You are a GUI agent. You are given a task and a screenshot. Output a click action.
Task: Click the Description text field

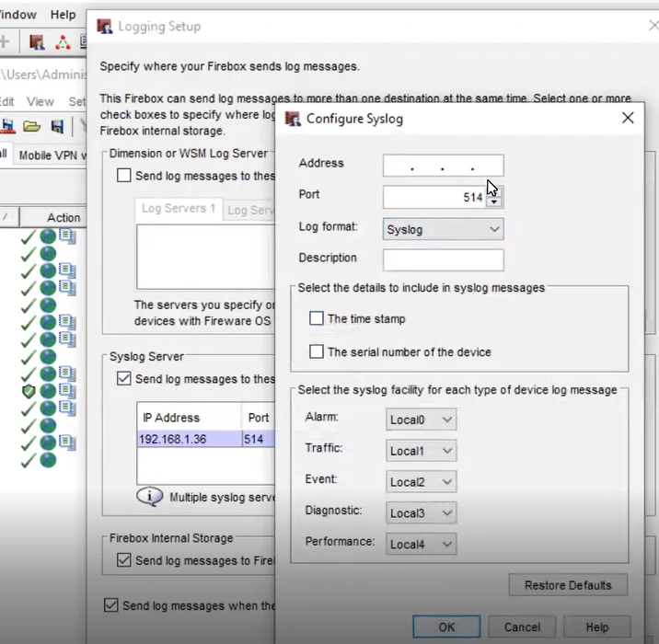(x=443, y=260)
